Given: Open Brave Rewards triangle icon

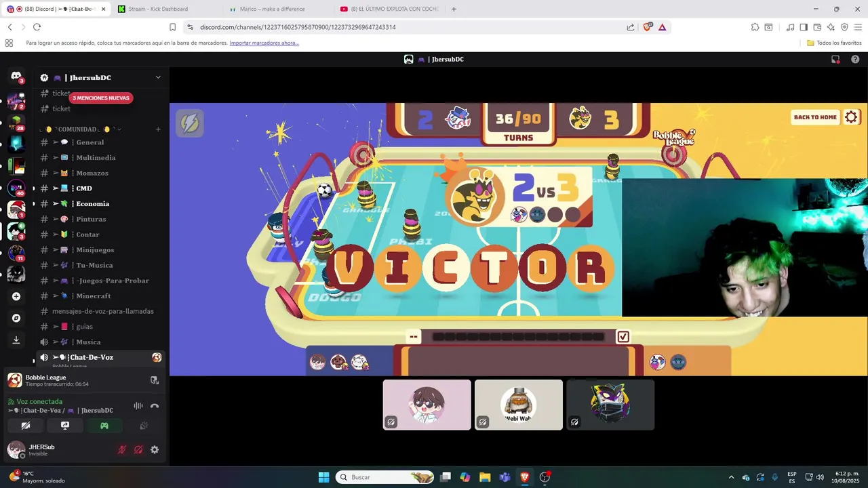Looking at the screenshot, I should pyautogui.click(x=662, y=27).
